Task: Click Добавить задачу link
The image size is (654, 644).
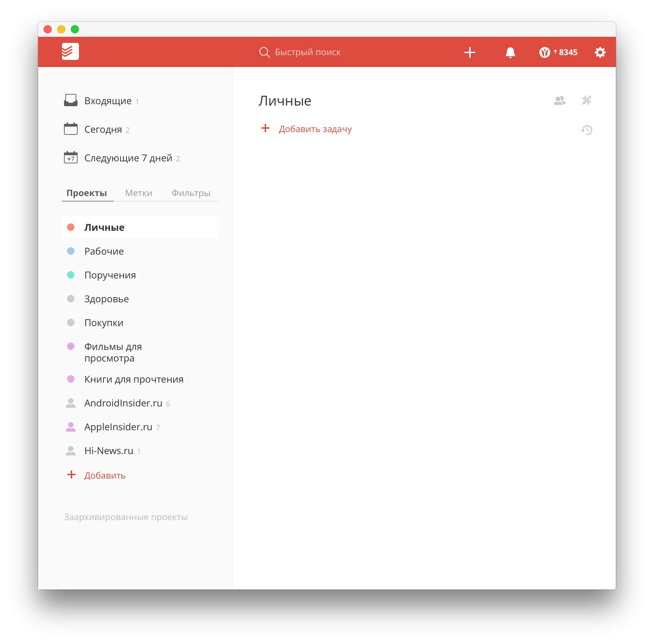Action: tap(315, 129)
